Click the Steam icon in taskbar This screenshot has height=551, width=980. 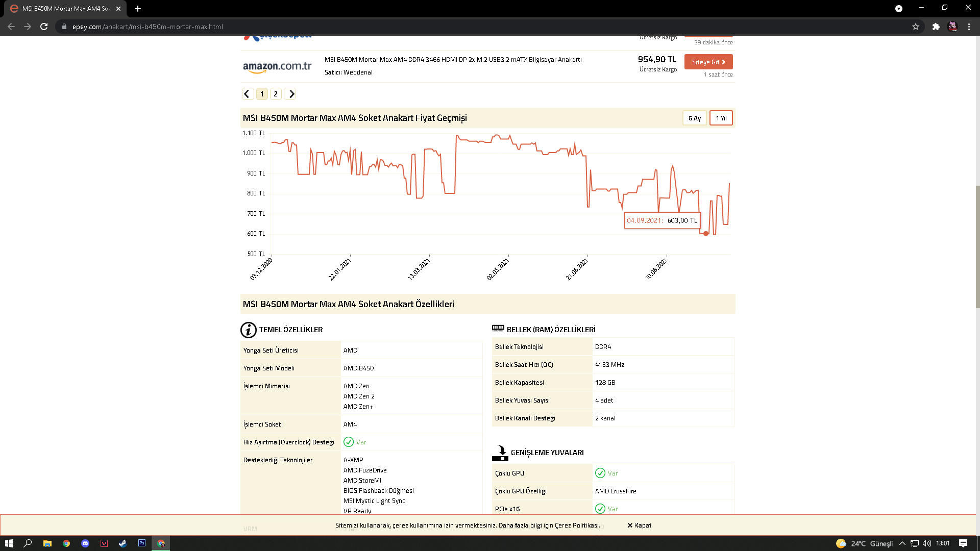pos(123,543)
